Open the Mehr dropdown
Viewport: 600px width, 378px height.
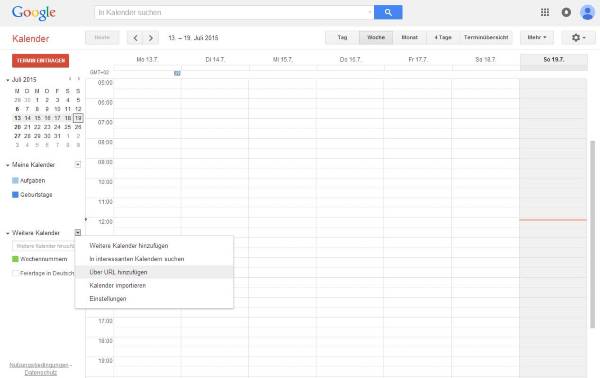536,37
